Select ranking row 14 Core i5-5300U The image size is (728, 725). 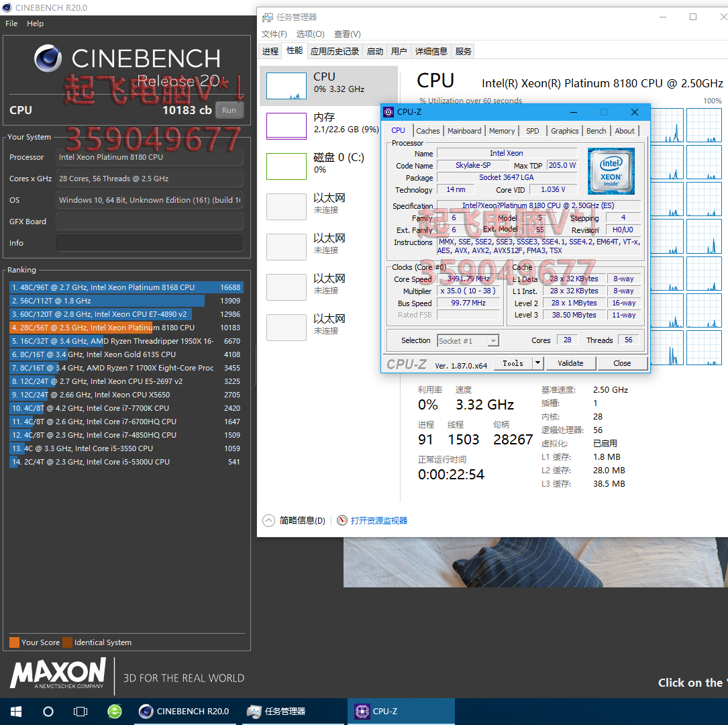coord(126,462)
